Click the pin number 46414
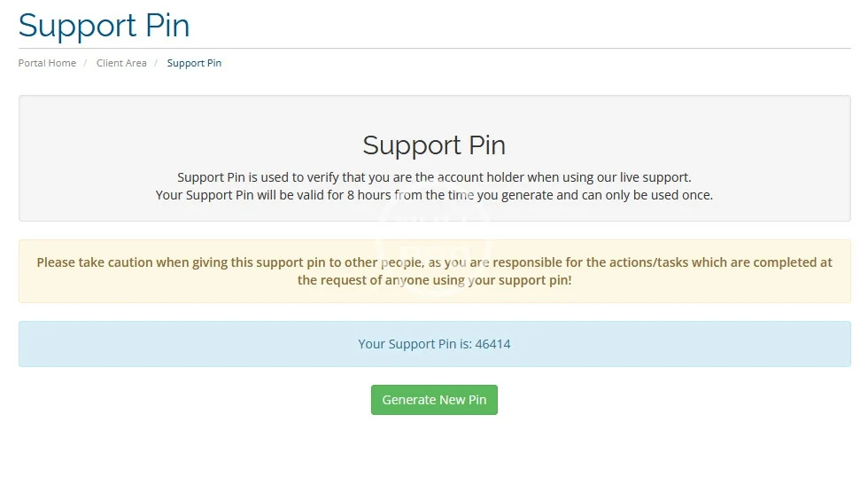 [492, 344]
